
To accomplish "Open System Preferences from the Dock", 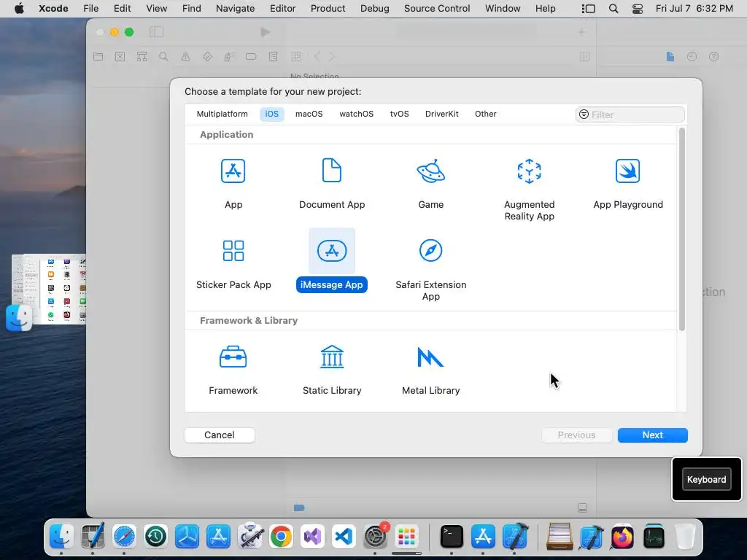I will [x=376, y=537].
